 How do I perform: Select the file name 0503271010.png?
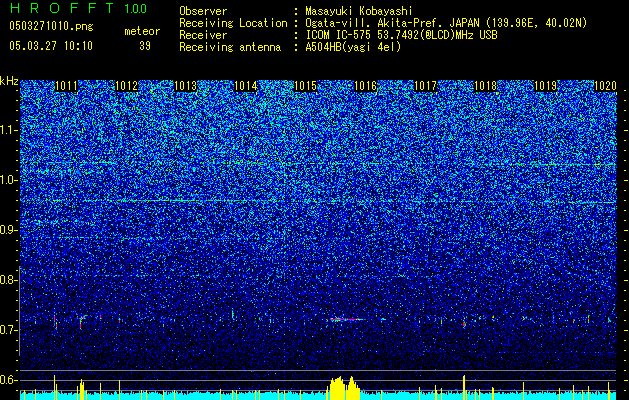tap(51, 26)
